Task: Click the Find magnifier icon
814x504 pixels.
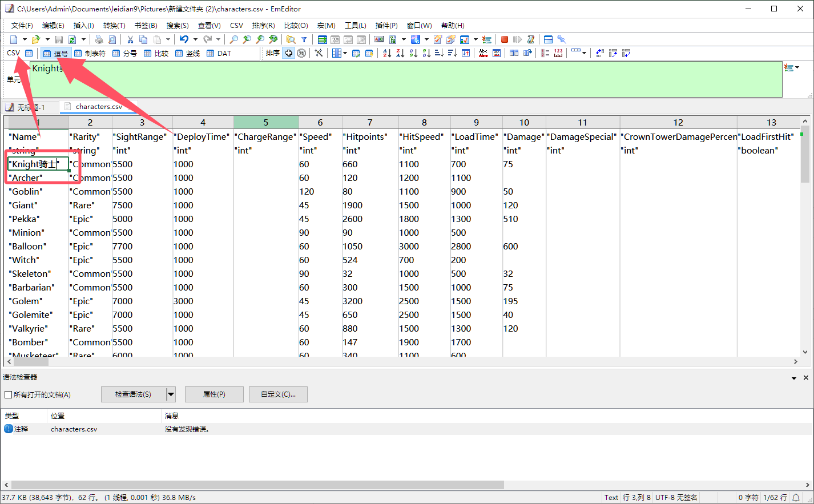Action: 233,39
